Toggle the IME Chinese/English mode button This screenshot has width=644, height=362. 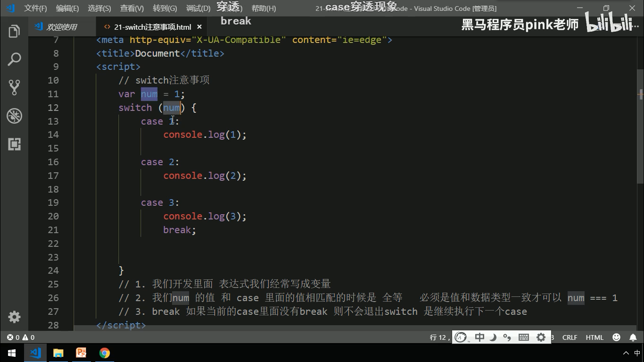[x=479, y=337]
